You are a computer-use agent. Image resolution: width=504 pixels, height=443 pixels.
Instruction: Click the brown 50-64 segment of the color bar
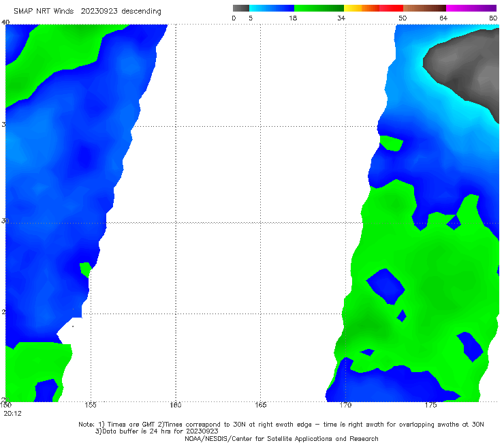424,8
